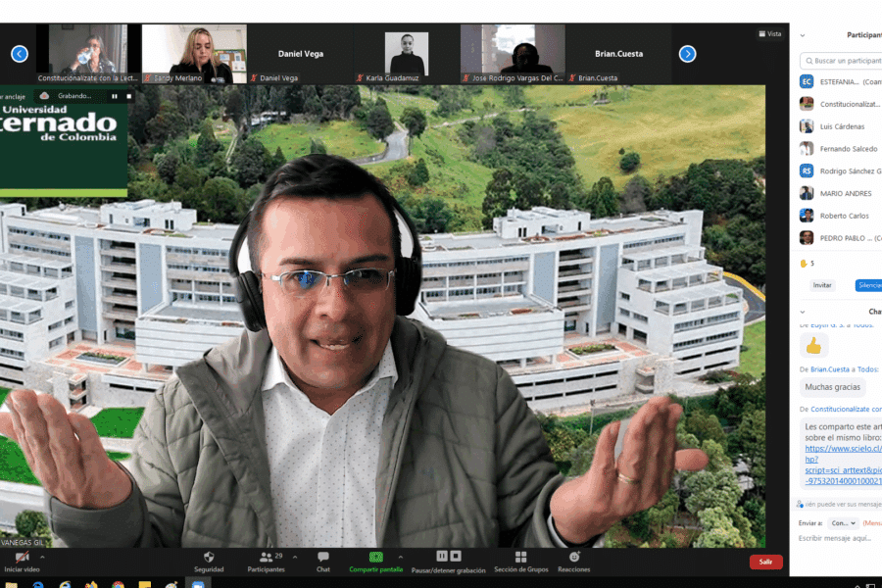Screen dimensions: 882x588
Task: Pause the recording in Grabando indicator
Action: [115, 96]
